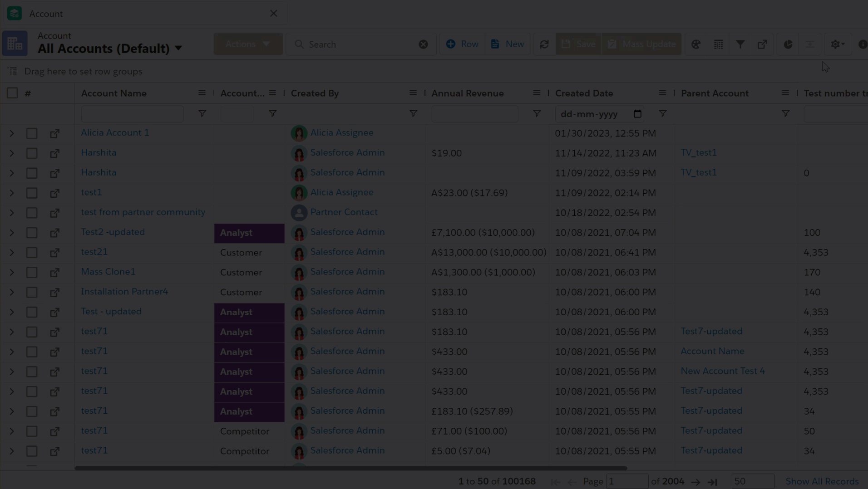Clear the search box with the X icon

(x=423, y=44)
